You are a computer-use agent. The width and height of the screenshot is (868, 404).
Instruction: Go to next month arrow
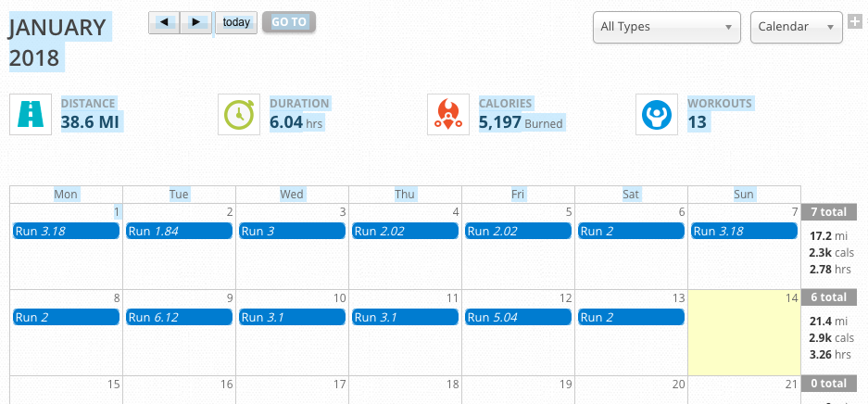click(x=195, y=21)
